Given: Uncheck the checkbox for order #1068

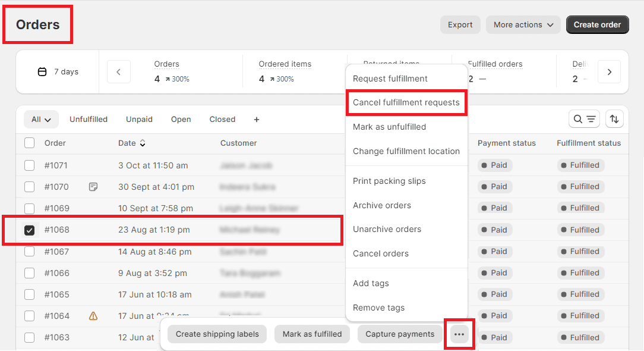Looking at the screenshot, I should pyautogui.click(x=30, y=230).
